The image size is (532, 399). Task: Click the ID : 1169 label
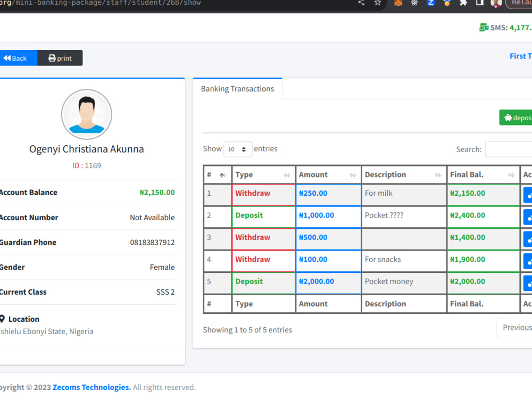click(x=87, y=165)
